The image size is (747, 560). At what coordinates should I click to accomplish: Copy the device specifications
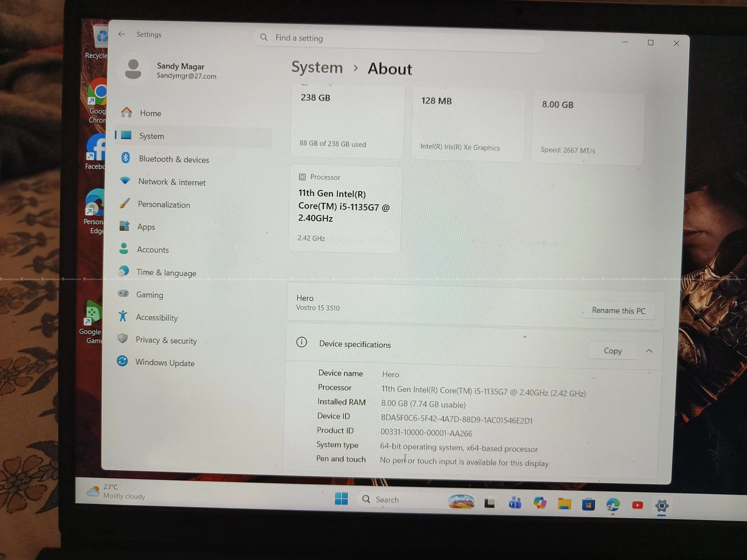[x=613, y=351]
